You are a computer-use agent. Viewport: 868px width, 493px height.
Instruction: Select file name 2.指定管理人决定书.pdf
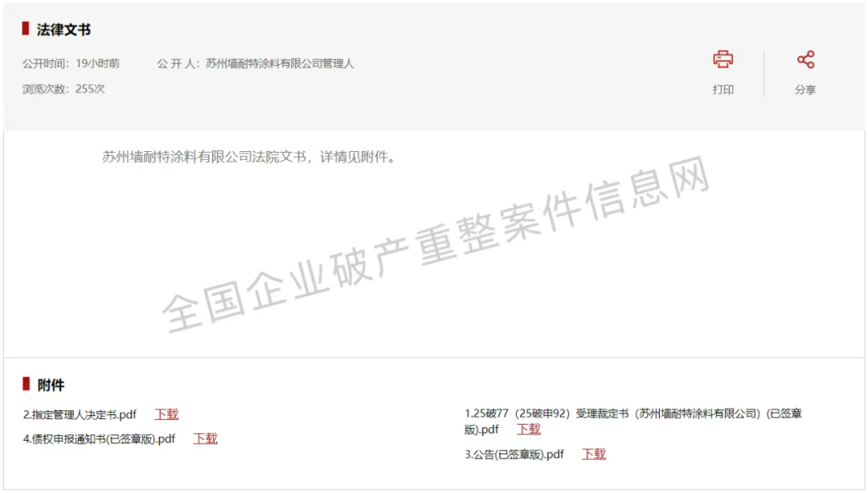(80, 414)
